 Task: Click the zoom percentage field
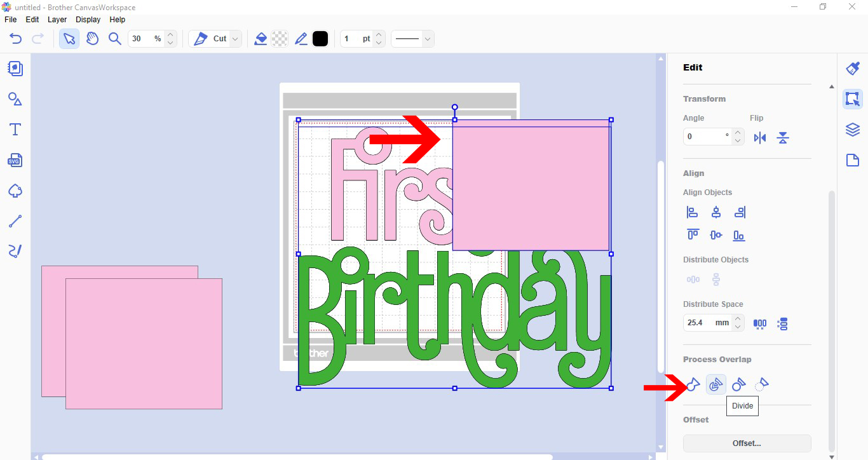[146, 39]
